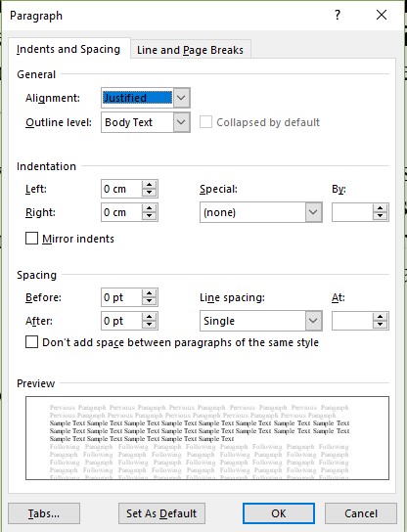Close the Paragraph dialog
This screenshot has width=407, height=532.
point(382,15)
